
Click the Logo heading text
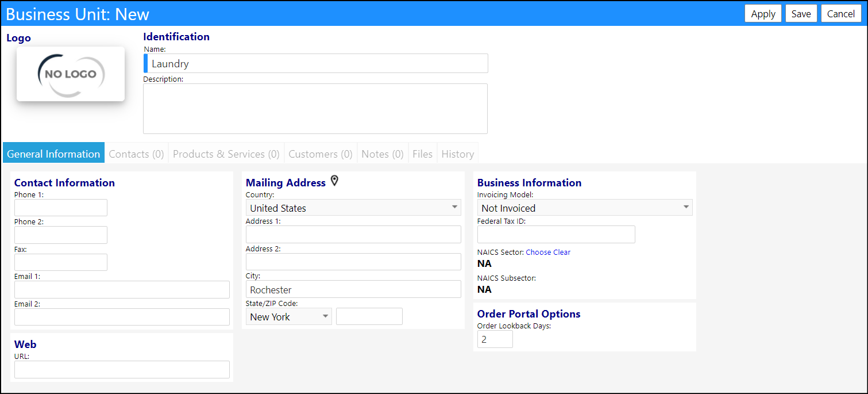tap(18, 38)
